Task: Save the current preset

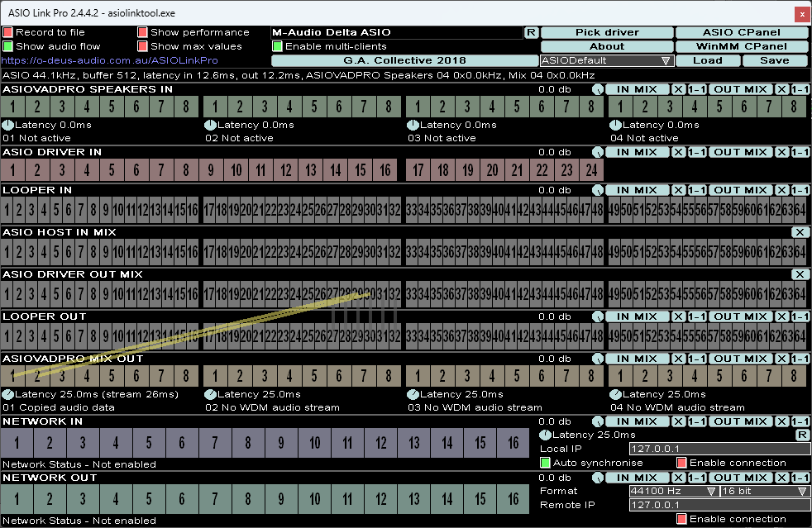Action: (x=775, y=60)
